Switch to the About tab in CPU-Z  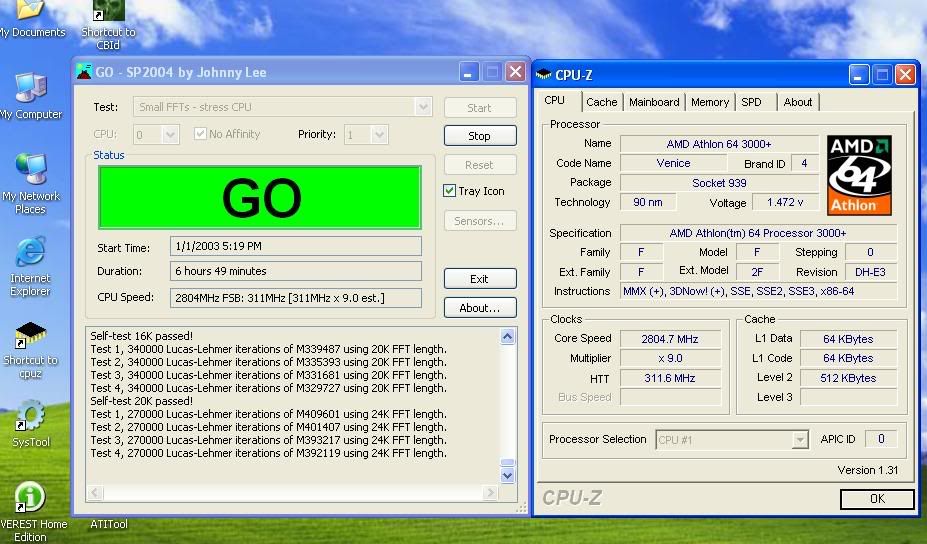pos(798,102)
